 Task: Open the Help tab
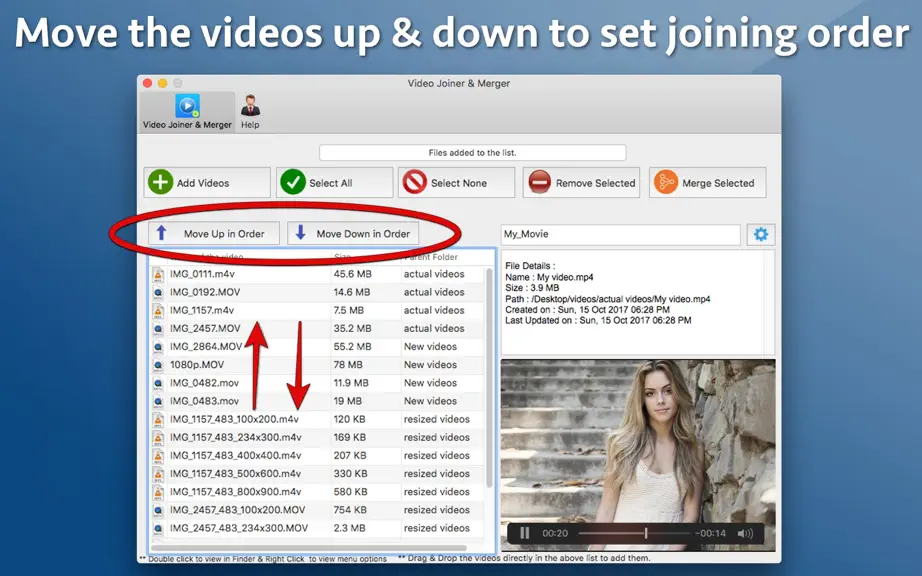point(250,112)
